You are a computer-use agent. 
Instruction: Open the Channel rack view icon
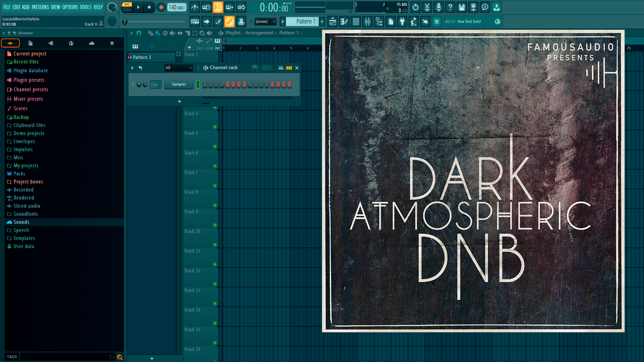356,21
